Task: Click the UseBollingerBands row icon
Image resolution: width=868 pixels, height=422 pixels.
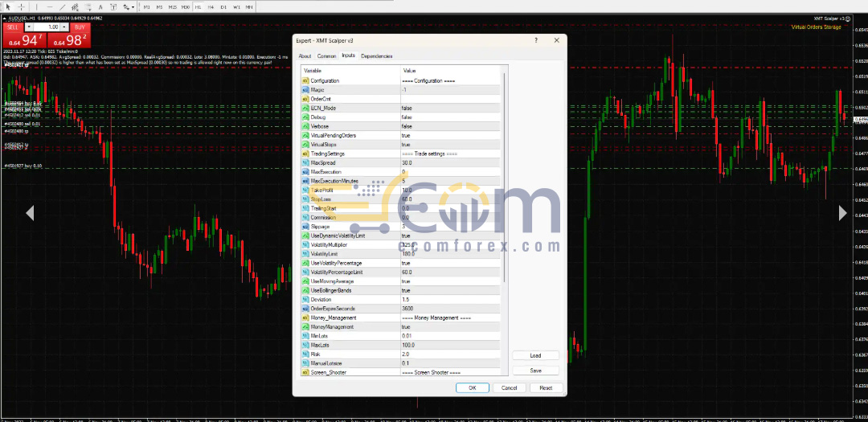Action: (305, 290)
